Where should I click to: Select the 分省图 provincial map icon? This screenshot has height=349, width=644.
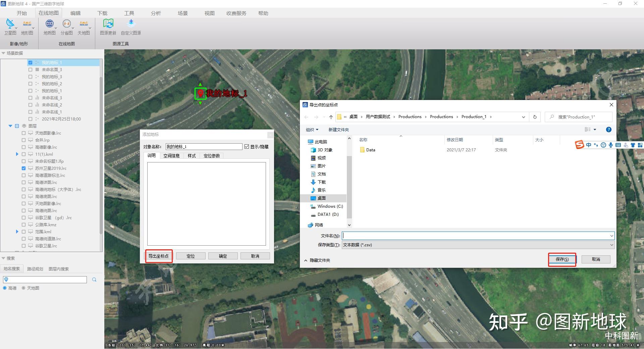click(66, 27)
